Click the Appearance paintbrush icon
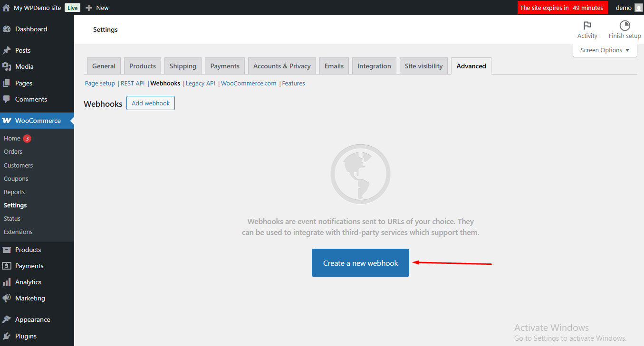 coord(7,319)
